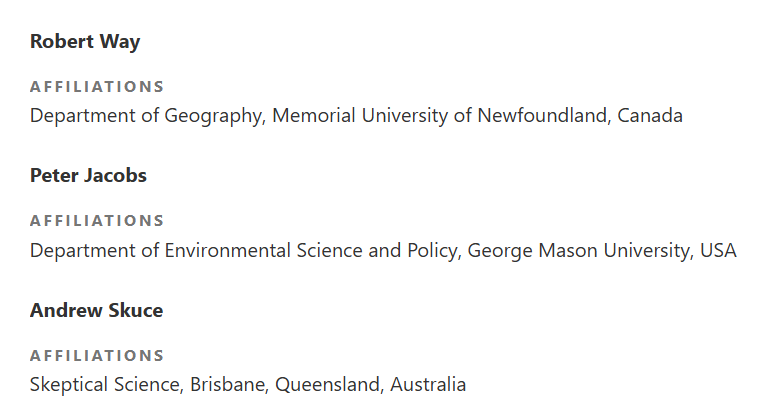Select the author name Andrew Skuce
This screenshot has width=763, height=414.
pos(96,310)
